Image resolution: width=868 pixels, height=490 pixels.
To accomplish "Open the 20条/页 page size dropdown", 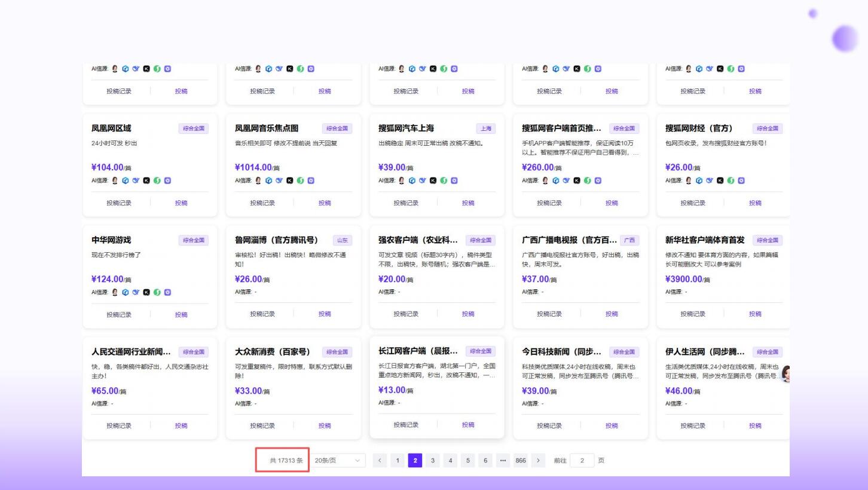I will coord(339,460).
